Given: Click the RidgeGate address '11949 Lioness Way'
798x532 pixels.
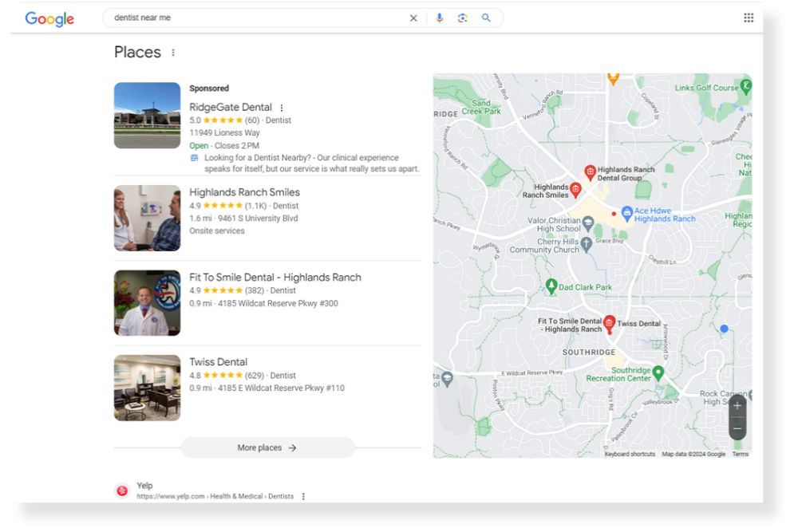Looking at the screenshot, I should pyautogui.click(x=224, y=132).
